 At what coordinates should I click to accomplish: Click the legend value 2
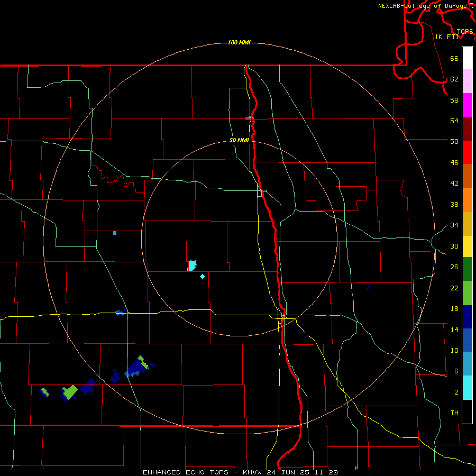coord(456,392)
